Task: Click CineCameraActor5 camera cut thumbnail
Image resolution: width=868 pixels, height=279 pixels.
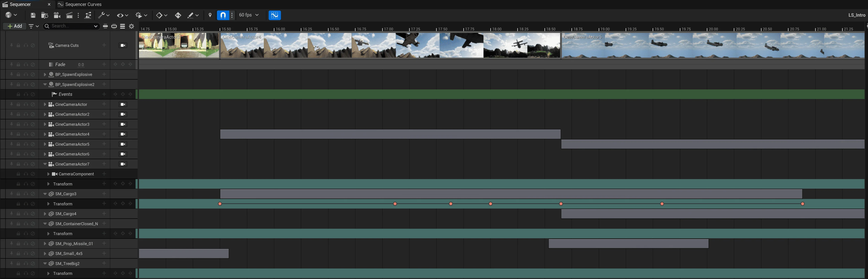Action: pyautogui.click(x=713, y=45)
